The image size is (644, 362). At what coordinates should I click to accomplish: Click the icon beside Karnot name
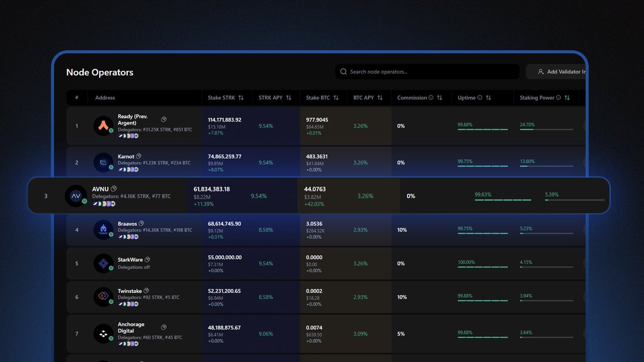click(139, 156)
